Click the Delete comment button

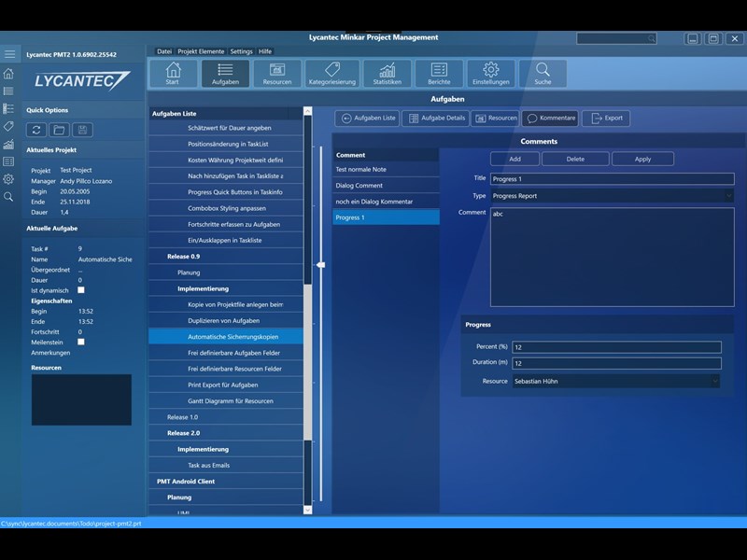coord(575,159)
